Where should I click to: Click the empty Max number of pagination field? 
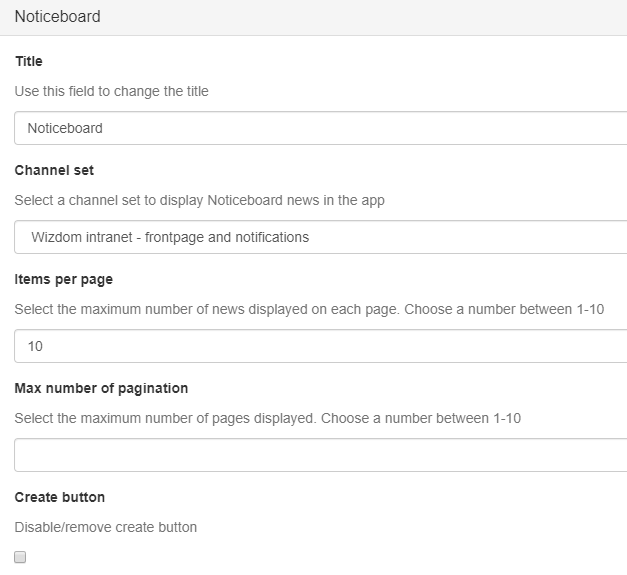[x=320, y=455]
